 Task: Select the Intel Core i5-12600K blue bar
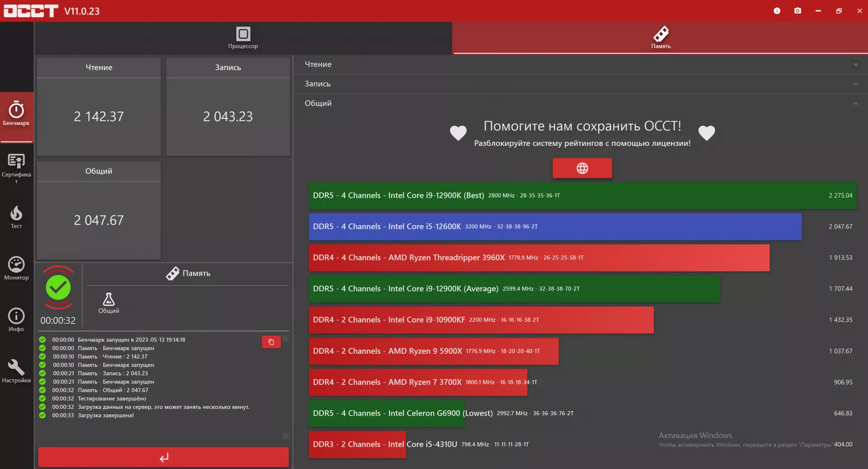coord(555,227)
